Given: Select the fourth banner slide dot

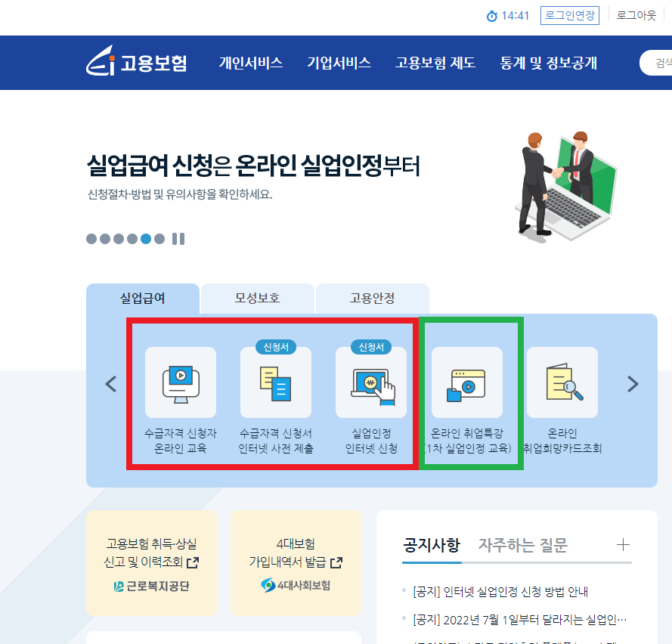Looking at the screenshot, I should tap(132, 239).
